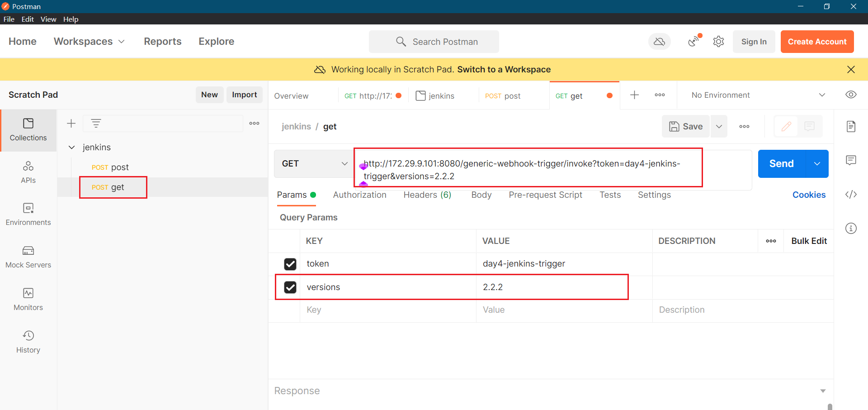Click the plus icon to create collection
The width and height of the screenshot is (868, 410).
coord(71,123)
